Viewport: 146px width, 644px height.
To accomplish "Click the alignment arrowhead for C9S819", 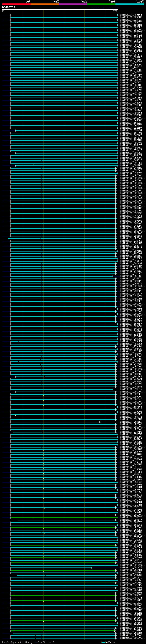I will 112,389.
